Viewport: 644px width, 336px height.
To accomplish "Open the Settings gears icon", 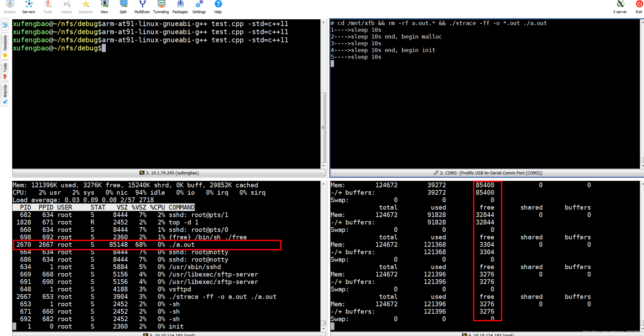I will tap(199, 7).
